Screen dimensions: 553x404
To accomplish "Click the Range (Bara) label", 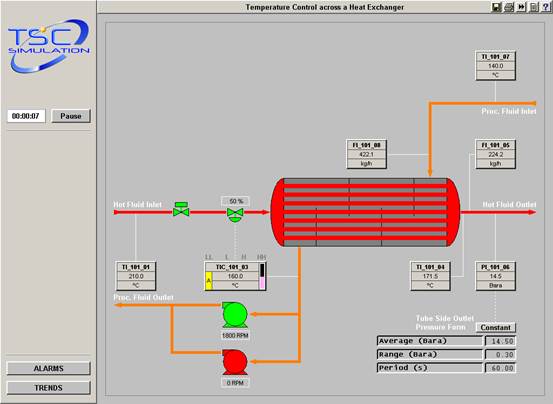I will (x=430, y=354).
